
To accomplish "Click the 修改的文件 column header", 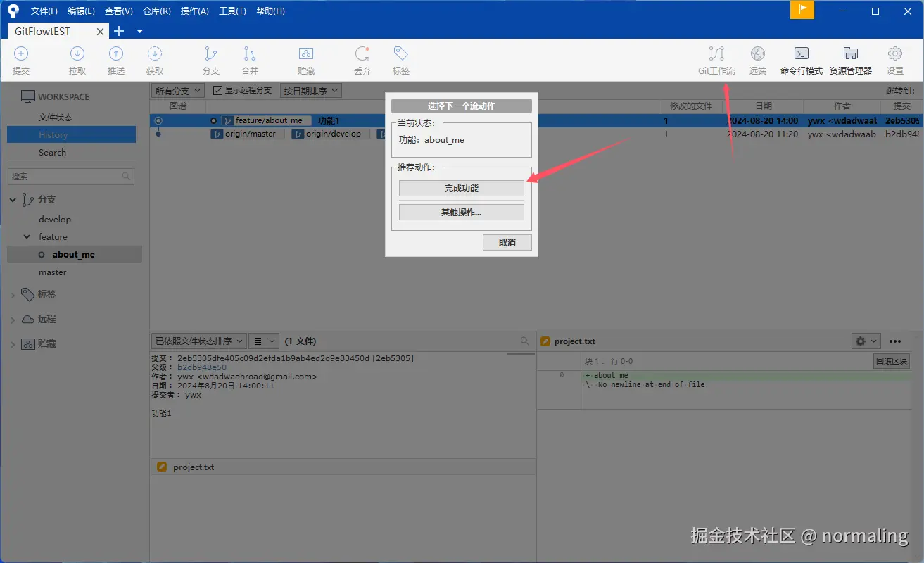I will (x=691, y=106).
